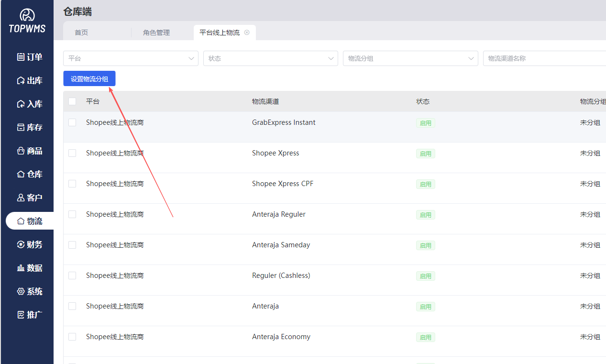Expand the 平台 platform dropdown filter
606x364 pixels.
tap(131, 58)
